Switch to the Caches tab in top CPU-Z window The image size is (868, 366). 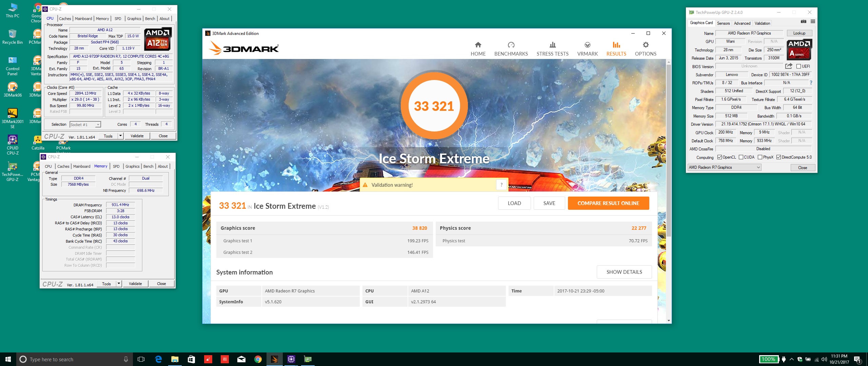tap(65, 19)
